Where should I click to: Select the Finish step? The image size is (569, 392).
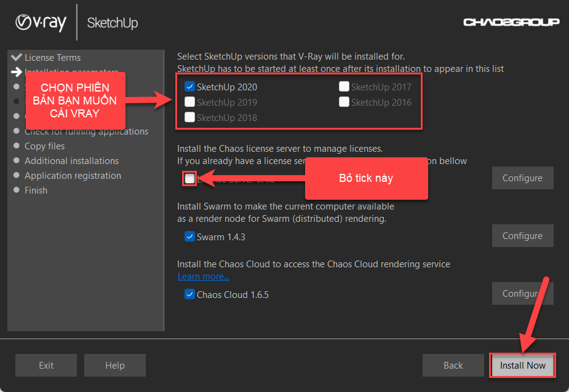coord(36,190)
